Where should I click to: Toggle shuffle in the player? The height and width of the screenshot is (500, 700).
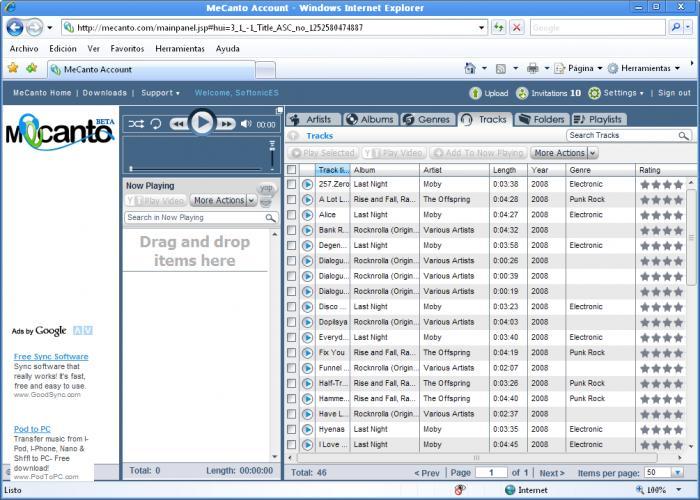click(136, 124)
